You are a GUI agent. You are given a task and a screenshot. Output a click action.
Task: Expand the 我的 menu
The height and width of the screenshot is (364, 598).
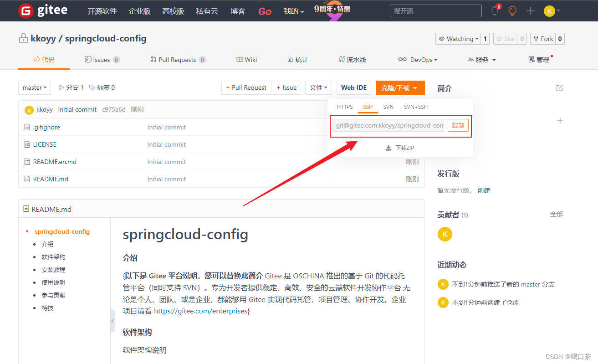click(294, 11)
